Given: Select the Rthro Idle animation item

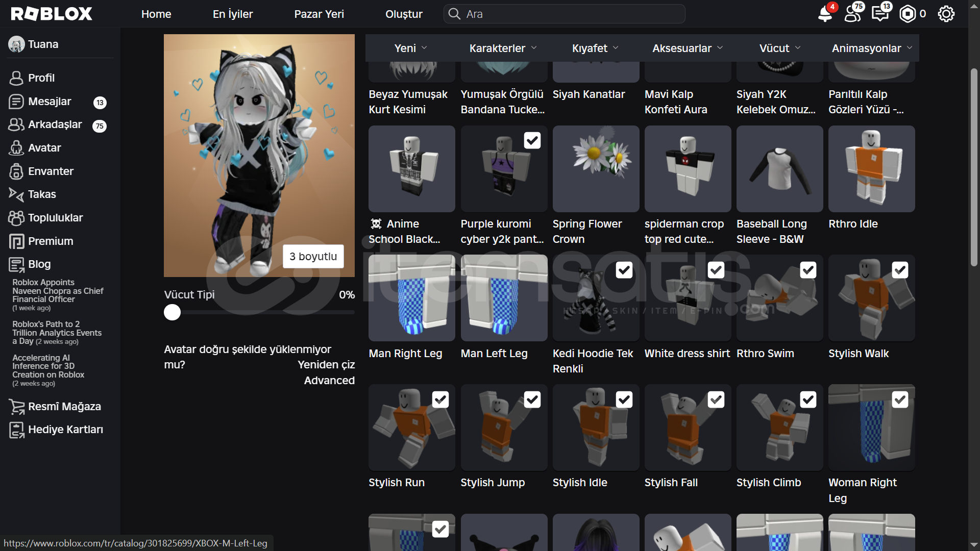Looking at the screenshot, I should [871, 169].
